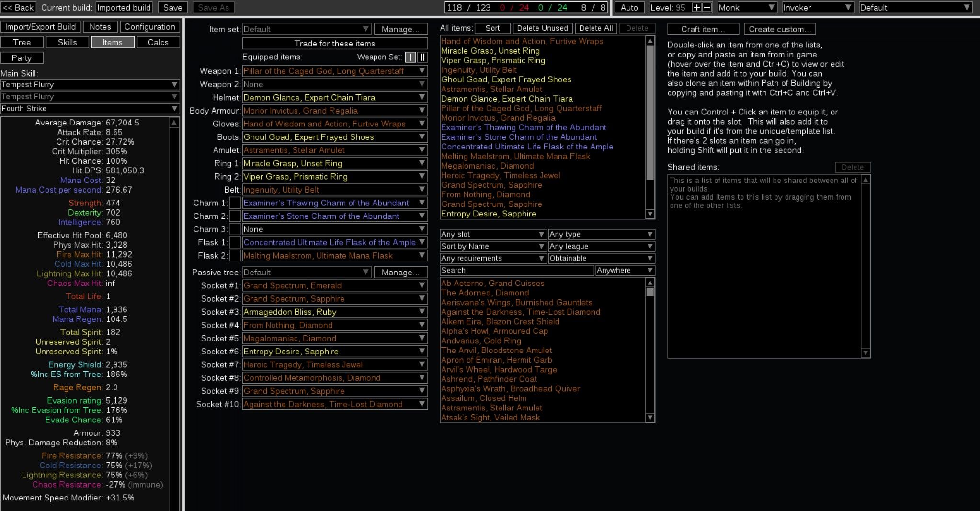Click the minus button beside Level 95
Image resolution: width=980 pixels, height=511 pixels.
(707, 8)
